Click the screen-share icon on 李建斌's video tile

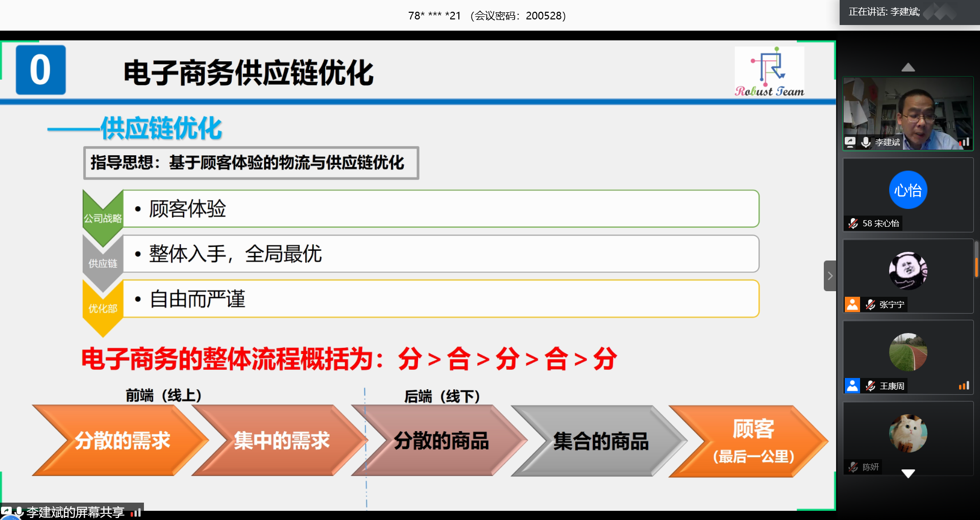[x=850, y=142]
